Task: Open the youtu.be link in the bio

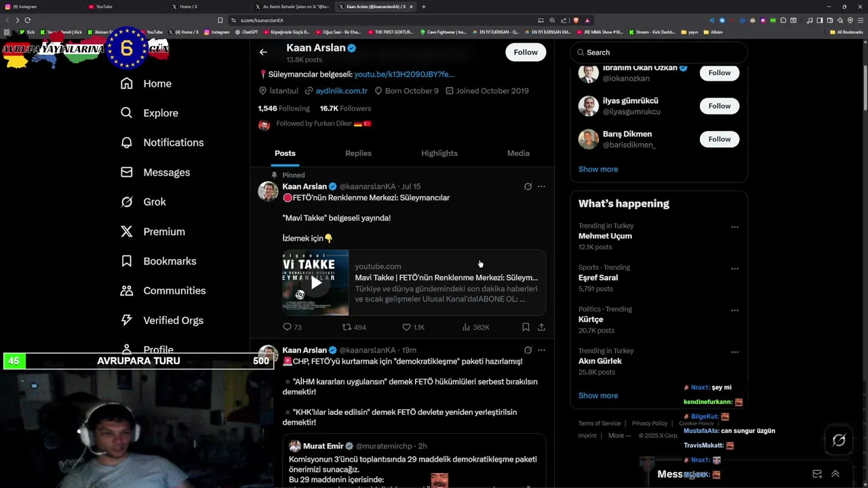Action: pyautogui.click(x=404, y=75)
